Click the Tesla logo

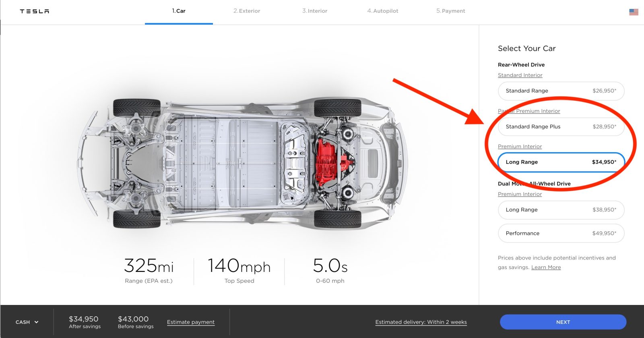click(x=34, y=11)
